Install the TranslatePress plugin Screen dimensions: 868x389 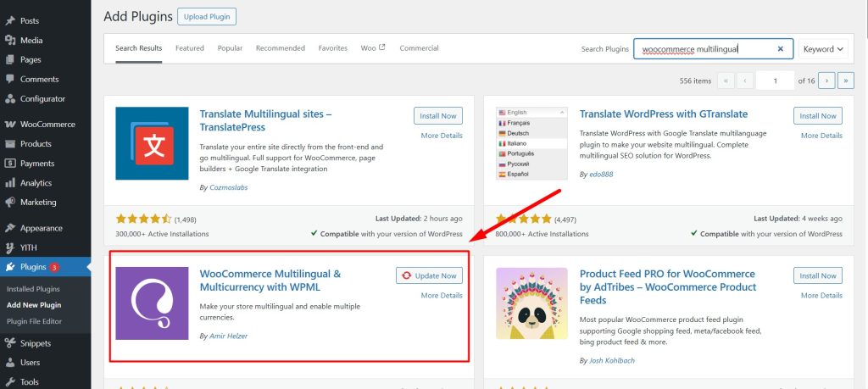pyautogui.click(x=437, y=116)
